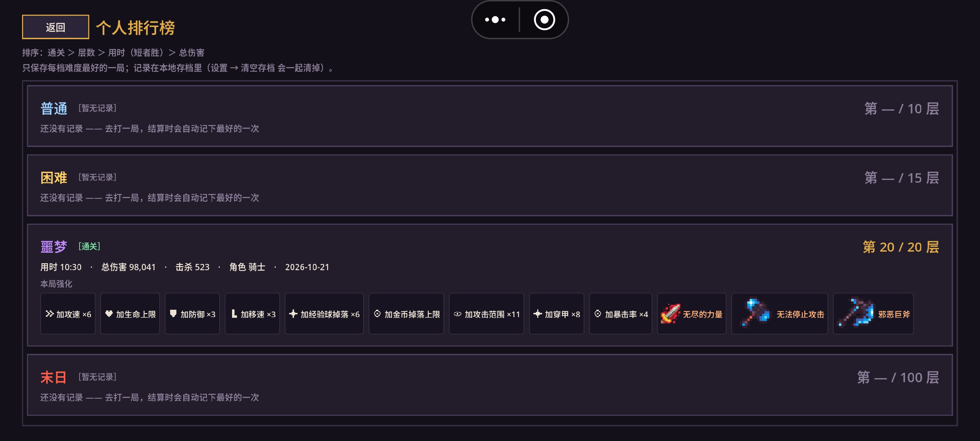
Task: Click the 加攻击范围 ×11 eye chip
Action: point(486,314)
